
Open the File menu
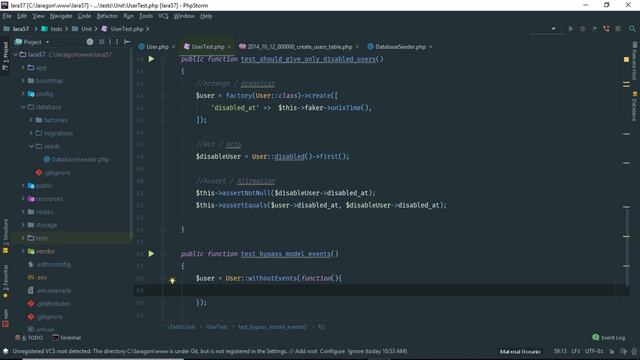[x=7, y=16]
